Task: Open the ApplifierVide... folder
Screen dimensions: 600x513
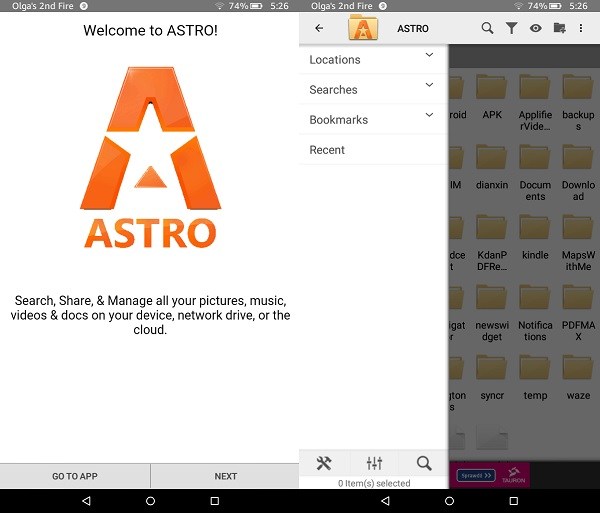Action: tap(535, 103)
